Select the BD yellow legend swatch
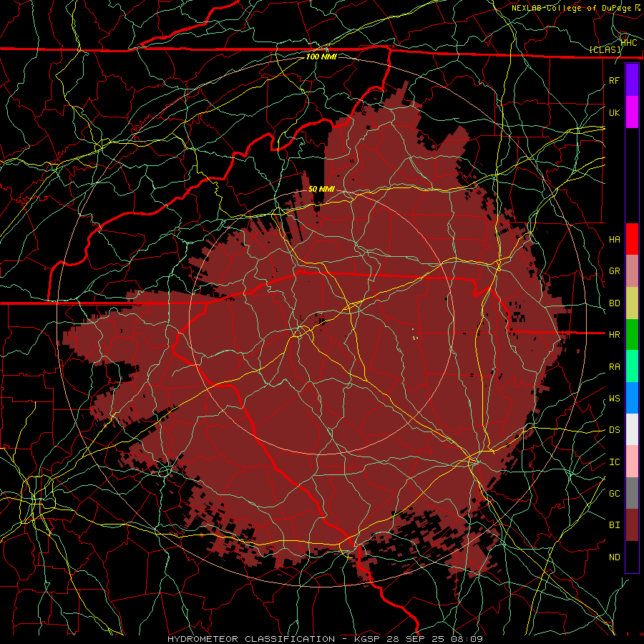The image size is (644, 644). tap(632, 303)
